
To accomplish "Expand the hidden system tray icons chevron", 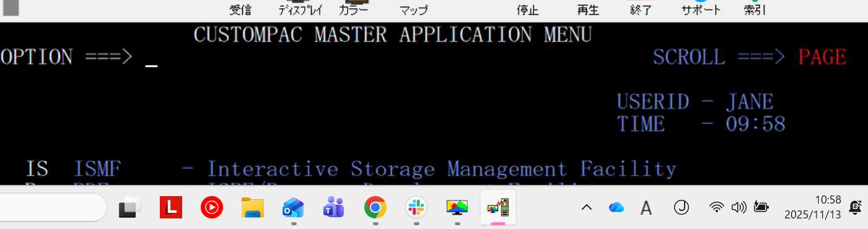I will point(587,207).
